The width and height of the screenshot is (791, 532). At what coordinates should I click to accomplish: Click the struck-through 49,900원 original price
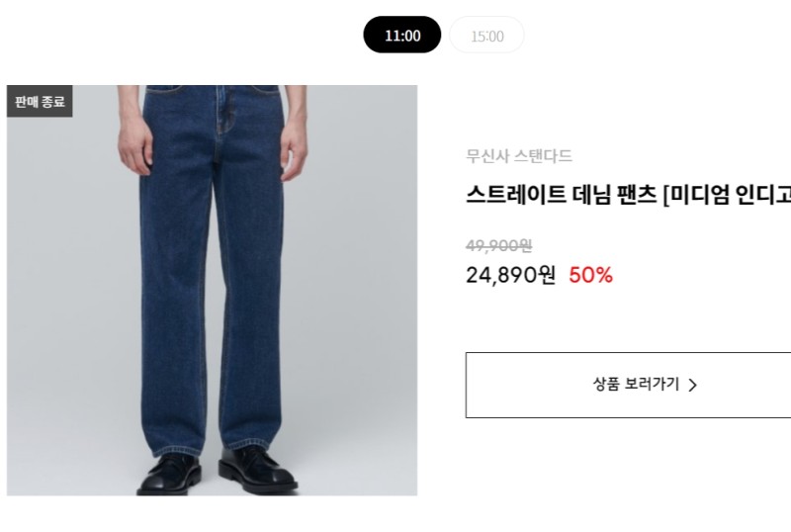498,246
